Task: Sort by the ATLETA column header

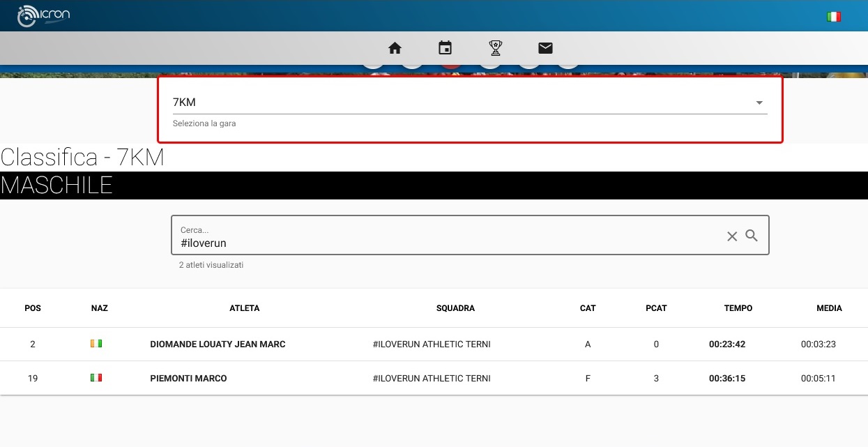Action: coord(245,308)
